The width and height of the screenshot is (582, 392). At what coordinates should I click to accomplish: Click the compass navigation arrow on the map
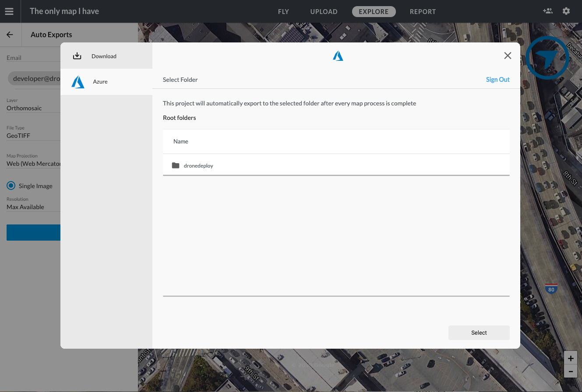547,57
